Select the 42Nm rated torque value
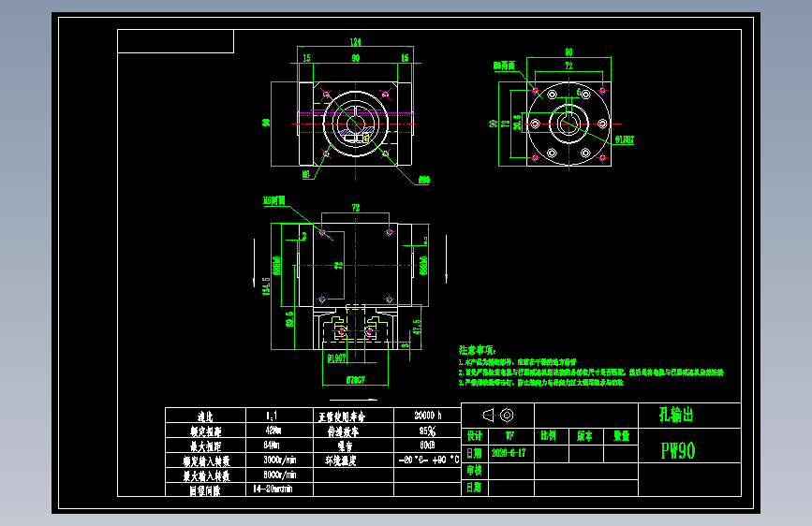 (273, 431)
